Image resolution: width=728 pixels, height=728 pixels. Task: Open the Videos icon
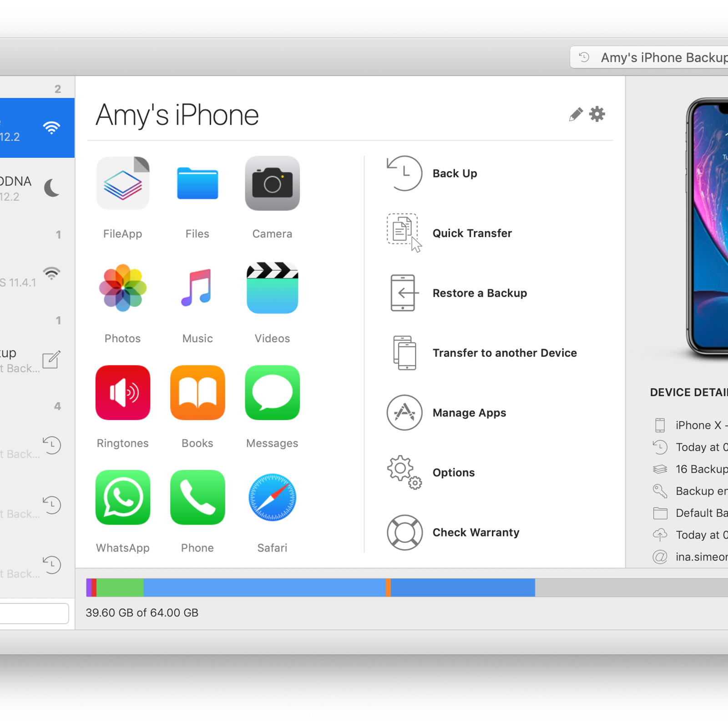(x=272, y=288)
